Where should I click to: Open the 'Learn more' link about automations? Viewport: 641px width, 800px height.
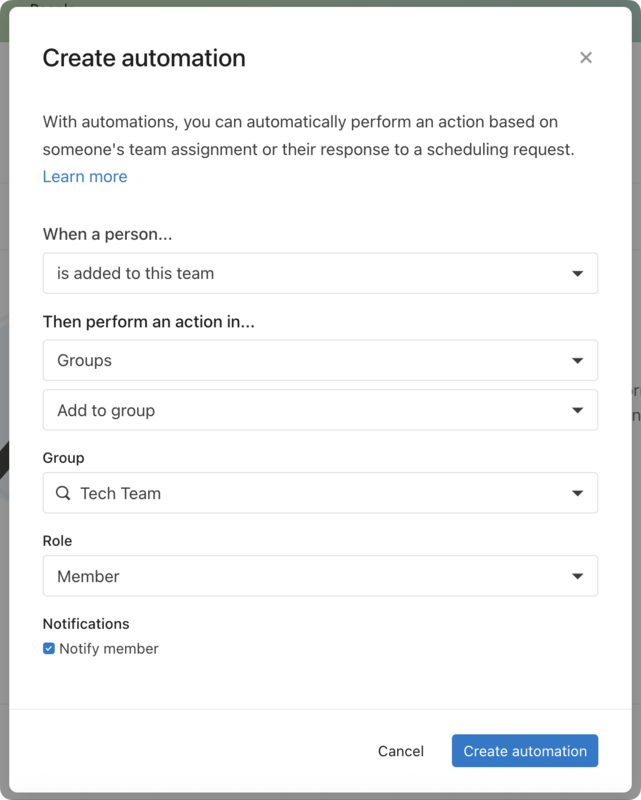point(84,176)
